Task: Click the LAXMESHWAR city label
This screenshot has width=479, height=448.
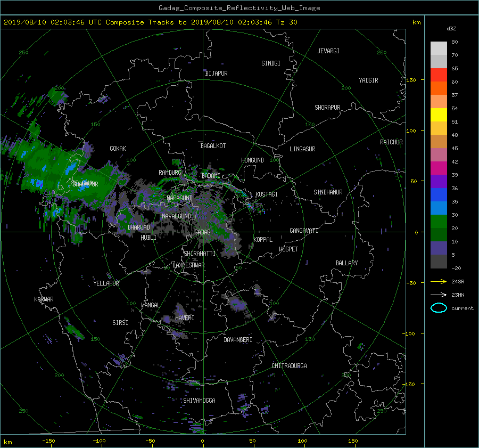Action: point(188,265)
